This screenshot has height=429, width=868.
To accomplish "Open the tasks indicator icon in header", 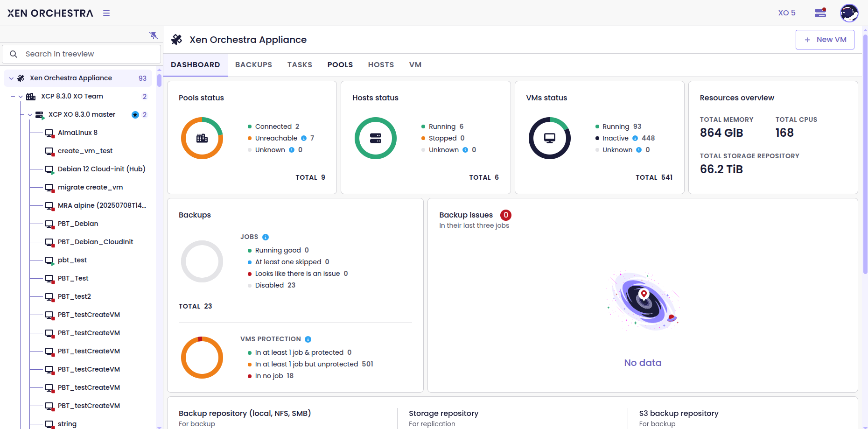I will pos(820,13).
